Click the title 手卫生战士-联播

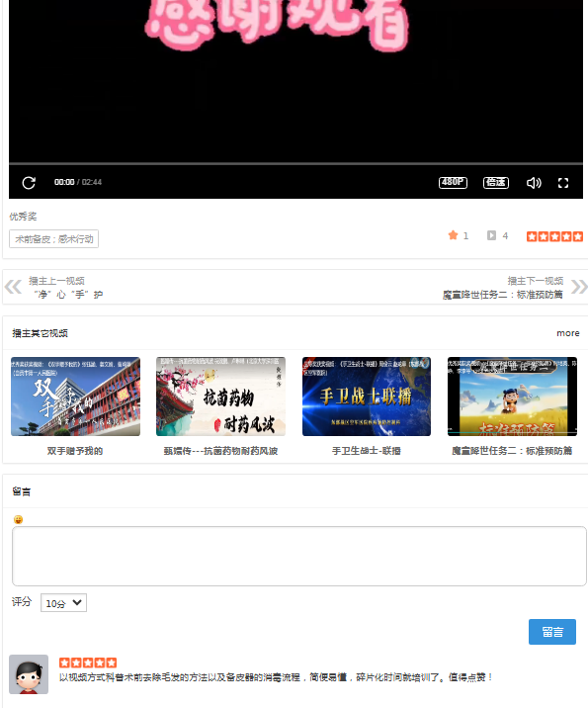pos(367,451)
